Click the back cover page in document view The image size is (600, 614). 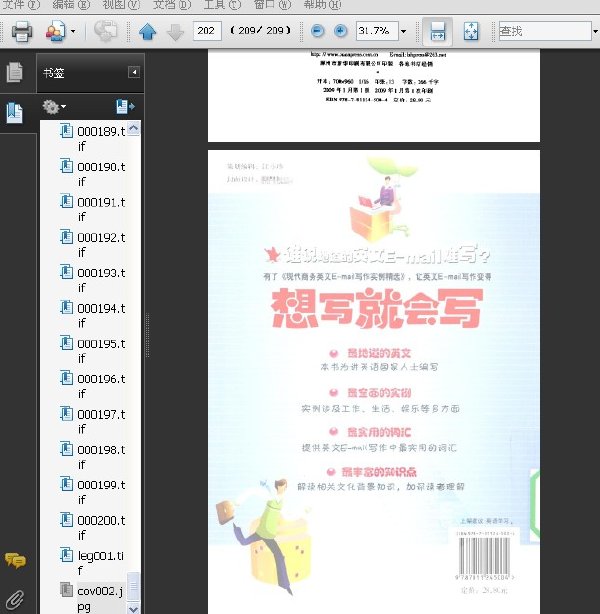coord(374,382)
